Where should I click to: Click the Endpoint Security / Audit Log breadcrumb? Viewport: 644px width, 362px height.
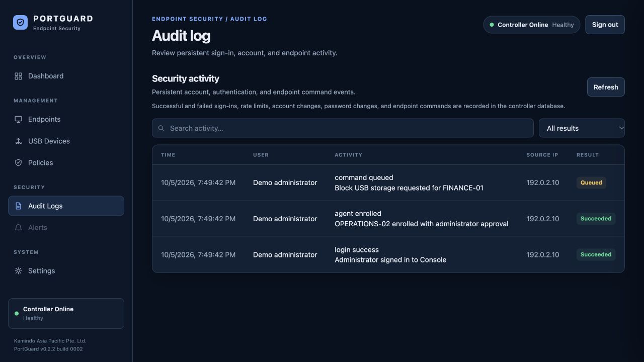coord(209,19)
